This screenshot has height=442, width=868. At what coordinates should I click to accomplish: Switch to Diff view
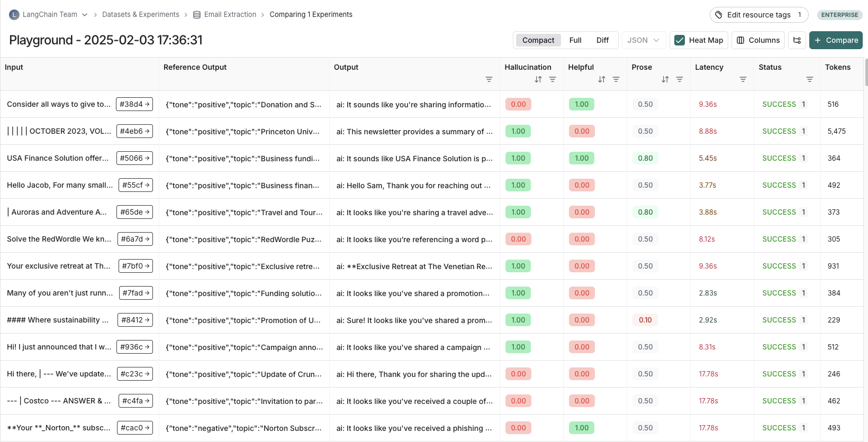click(602, 40)
